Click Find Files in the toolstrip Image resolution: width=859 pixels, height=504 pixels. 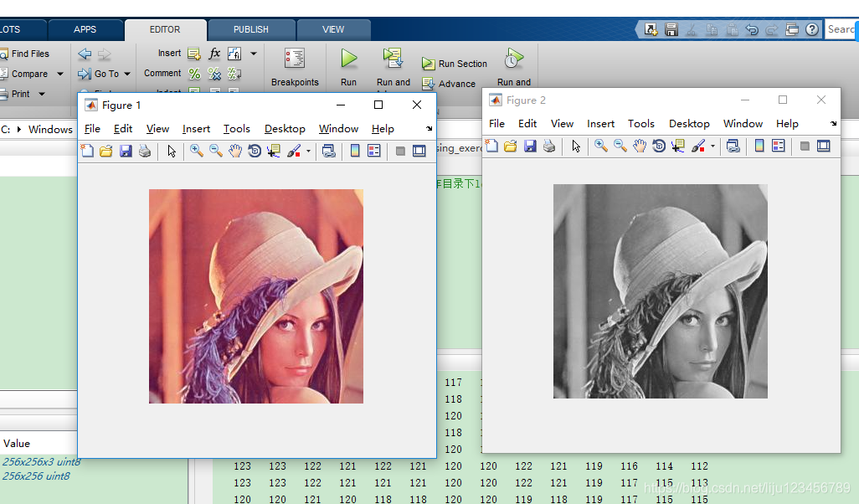[24, 54]
